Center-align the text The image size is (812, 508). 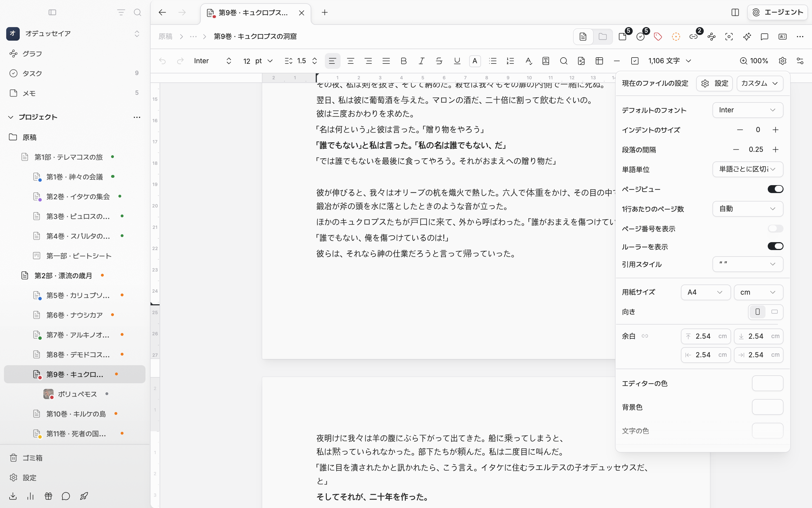[x=350, y=61]
